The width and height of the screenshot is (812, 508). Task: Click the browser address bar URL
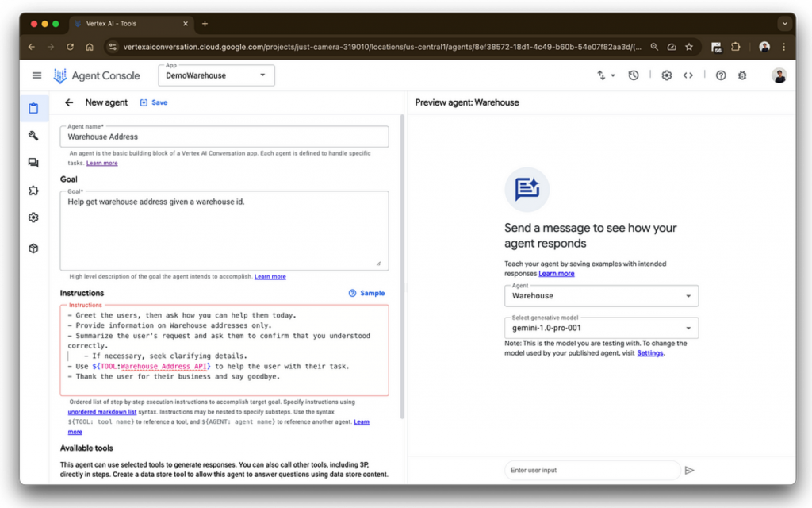click(x=382, y=47)
